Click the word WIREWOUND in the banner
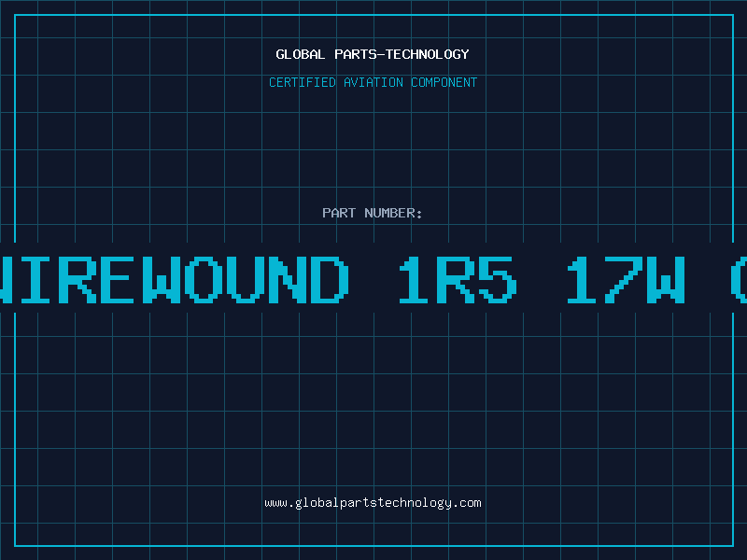Viewport: 747px width, 560px height. pyautogui.click(x=173, y=279)
